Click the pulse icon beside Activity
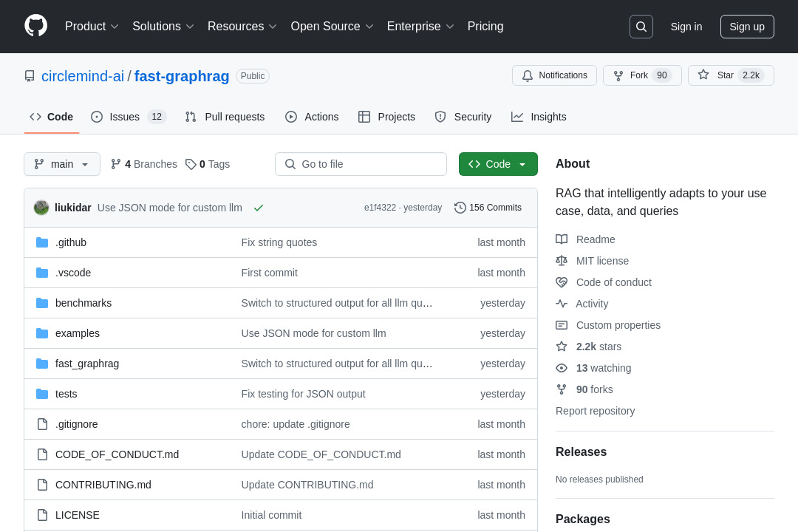This screenshot has width=798, height=532. point(562,304)
